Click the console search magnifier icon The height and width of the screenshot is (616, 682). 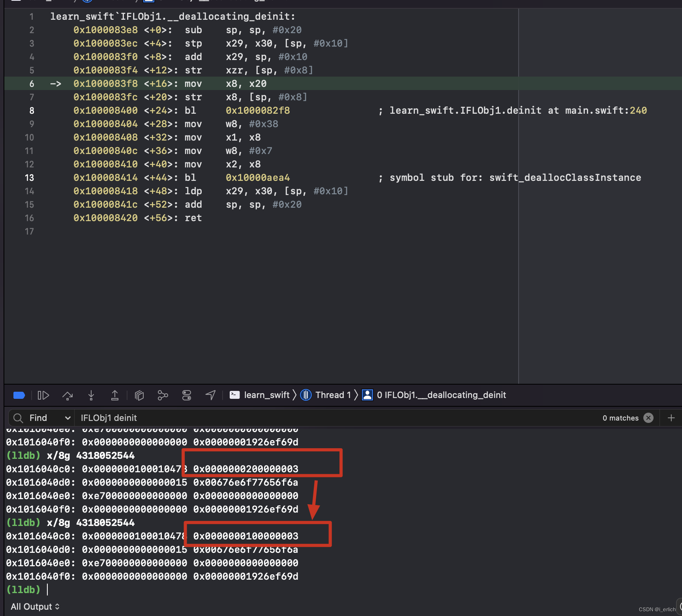coord(18,418)
